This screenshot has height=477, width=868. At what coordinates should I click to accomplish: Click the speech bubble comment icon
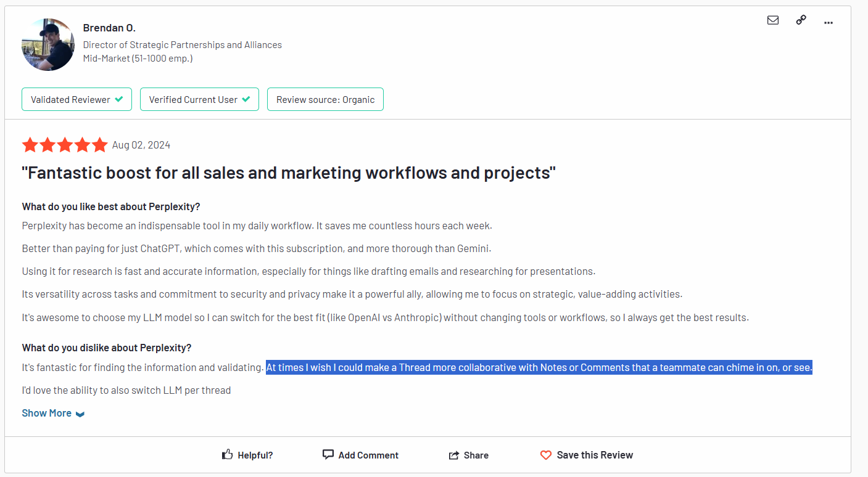point(328,455)
